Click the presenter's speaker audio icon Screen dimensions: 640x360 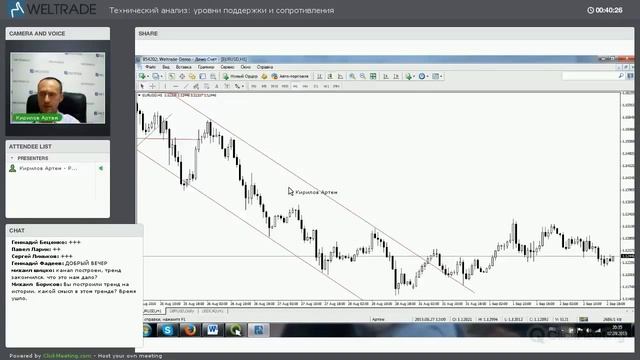(x=101, y=168)
